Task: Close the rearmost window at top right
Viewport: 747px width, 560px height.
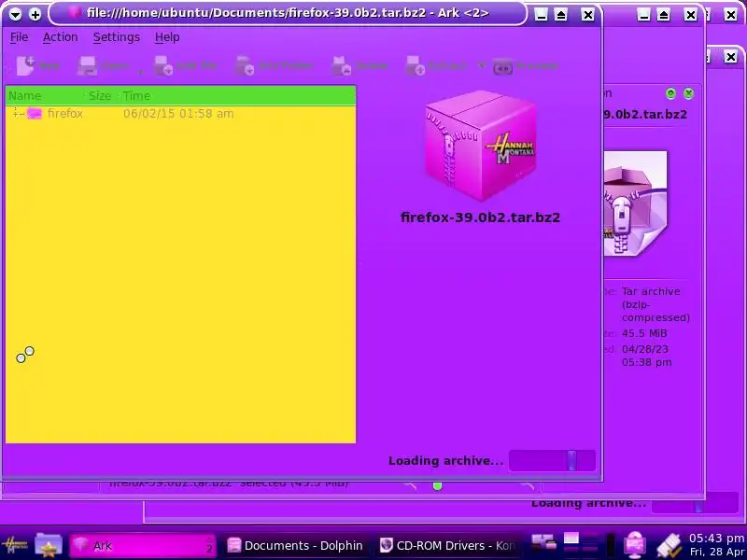Action: coord(731,15)
